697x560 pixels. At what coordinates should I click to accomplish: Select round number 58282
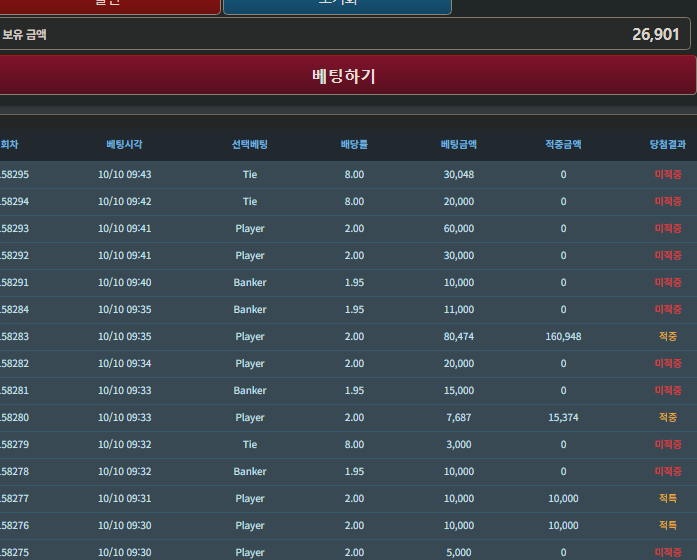14,364
